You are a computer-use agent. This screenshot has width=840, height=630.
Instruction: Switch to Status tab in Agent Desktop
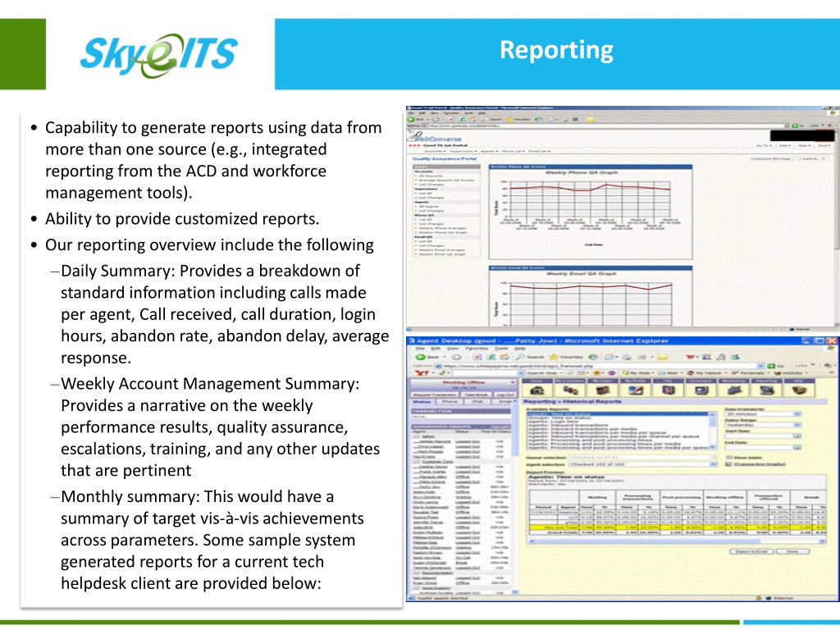click(421, 402)
